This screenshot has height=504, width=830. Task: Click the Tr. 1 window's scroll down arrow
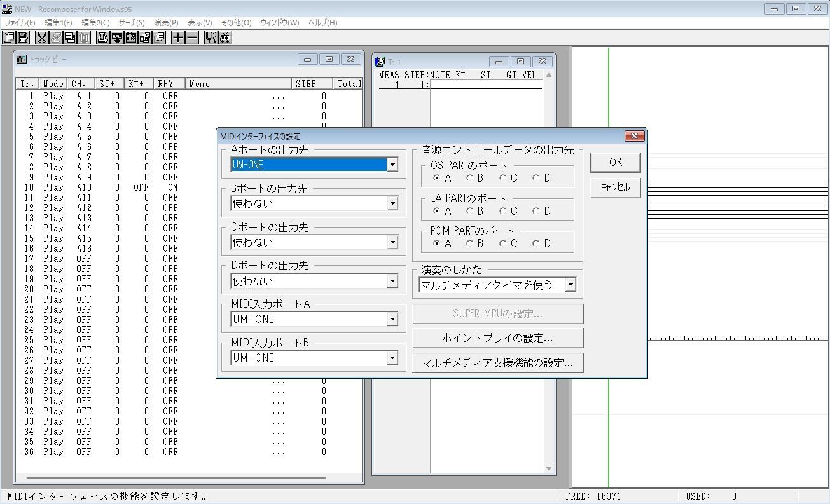tap(549, 469)
